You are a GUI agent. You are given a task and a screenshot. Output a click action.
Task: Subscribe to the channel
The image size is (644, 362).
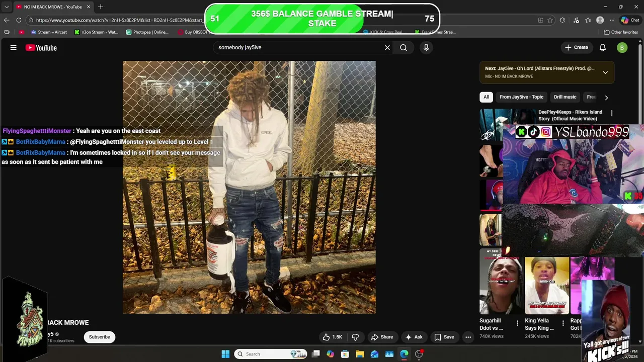pyautogui.click(x=100, y=337)
